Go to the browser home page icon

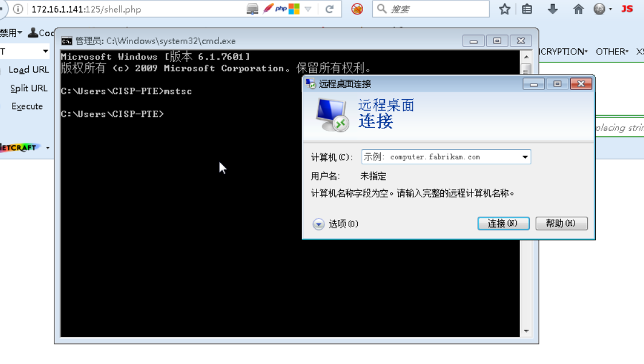click(x=578, y=9)
